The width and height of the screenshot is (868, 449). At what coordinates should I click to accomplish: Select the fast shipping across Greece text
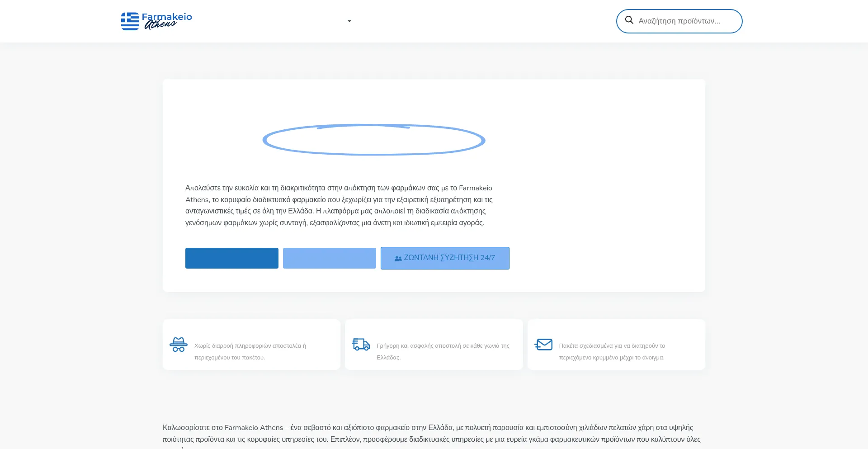[x=443, y=351]
